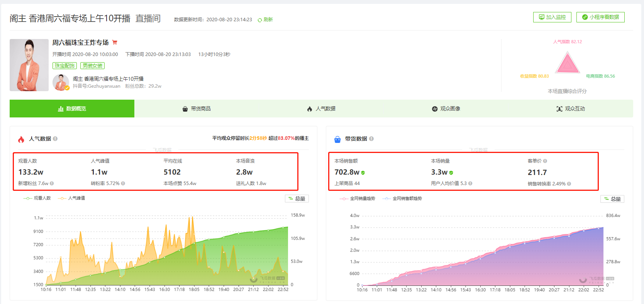Image resolution: width=644 pixels, height=304 pixels.
Task: Open 小程序看数据 button
Action: pyautogui.click(x=600, y=17)
